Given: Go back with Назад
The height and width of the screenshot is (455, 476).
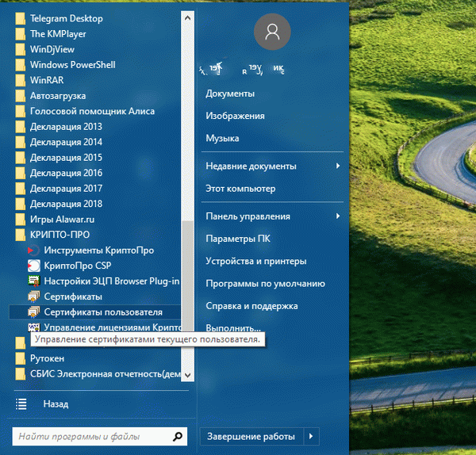Looking at the screenshot, I should [56, 404].
